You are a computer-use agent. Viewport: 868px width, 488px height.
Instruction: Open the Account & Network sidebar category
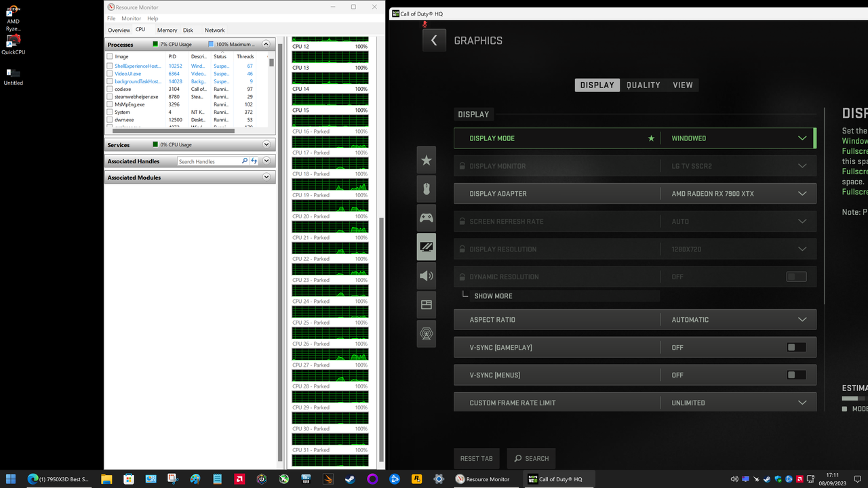[x=427, y=333]
